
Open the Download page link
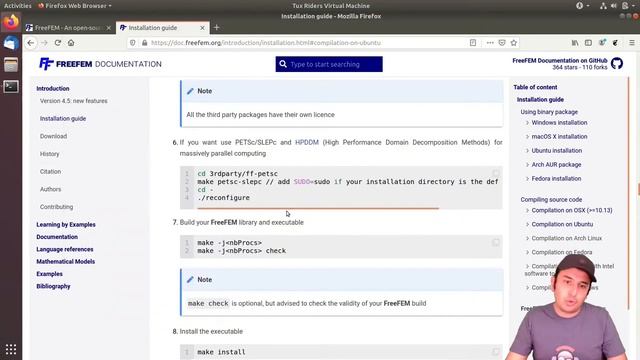(x=53, y=136)
